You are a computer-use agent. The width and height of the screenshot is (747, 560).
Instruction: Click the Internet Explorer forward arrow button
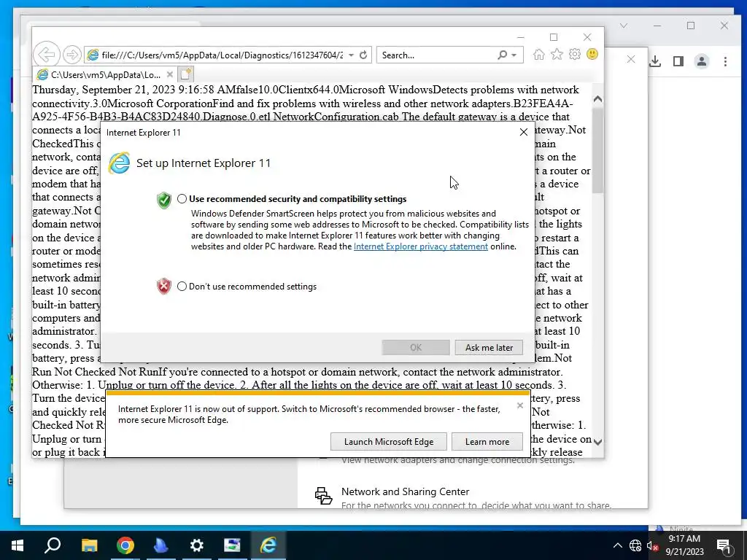click(72, 55)
